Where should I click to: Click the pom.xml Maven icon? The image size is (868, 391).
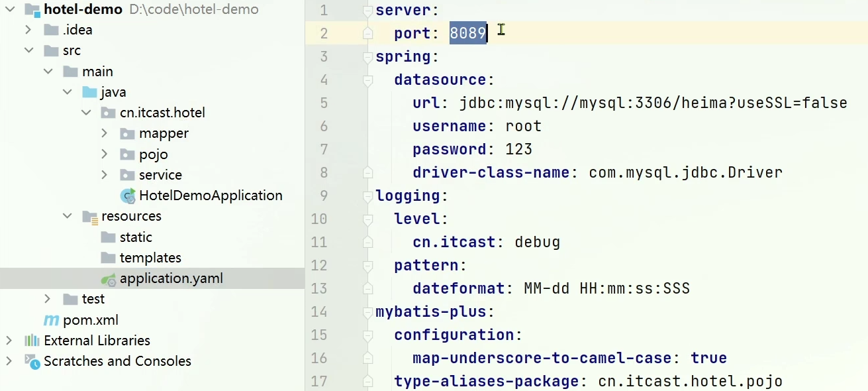point(51,321)
